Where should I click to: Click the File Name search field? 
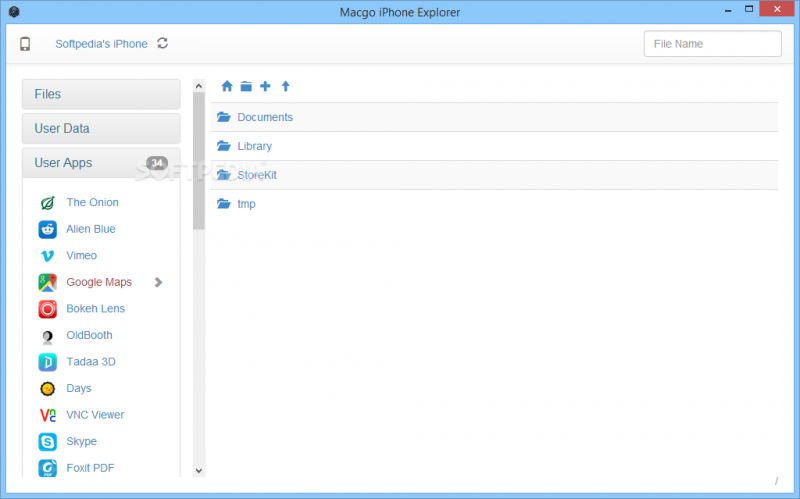712,44
